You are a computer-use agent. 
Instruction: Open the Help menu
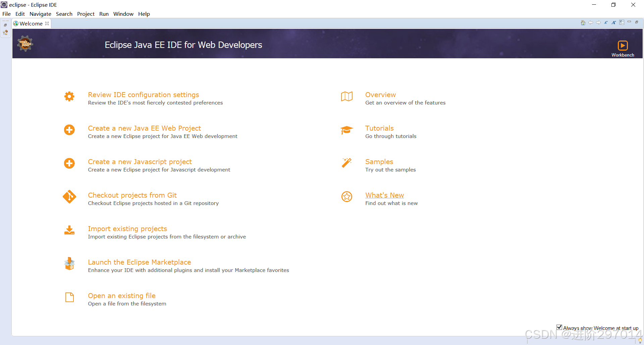(144, 14)
